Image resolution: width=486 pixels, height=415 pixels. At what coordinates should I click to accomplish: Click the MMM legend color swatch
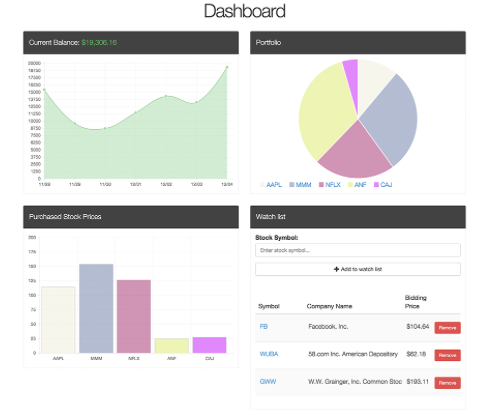(x=292, y=185)
